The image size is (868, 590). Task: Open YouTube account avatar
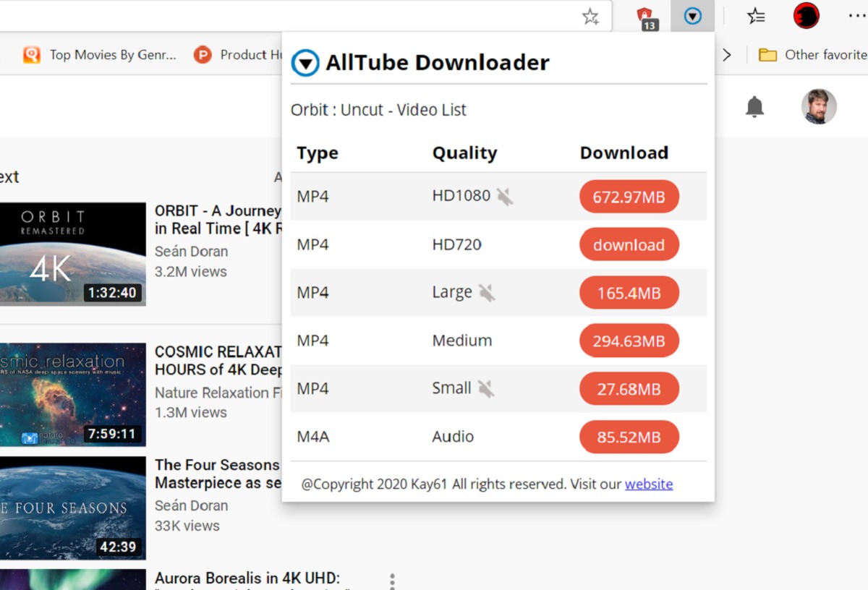[x=819, y=107]
